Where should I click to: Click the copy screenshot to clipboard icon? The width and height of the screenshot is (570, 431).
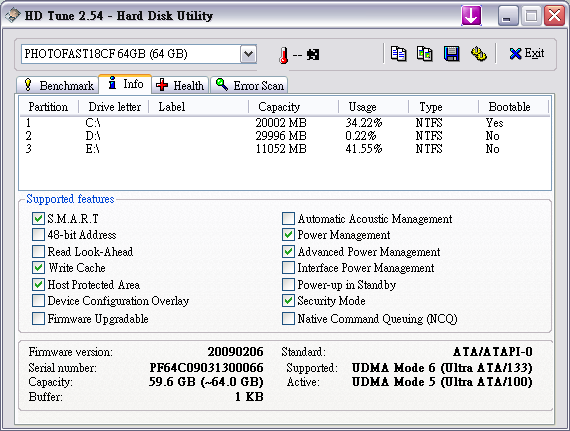(x=425, y=54)
